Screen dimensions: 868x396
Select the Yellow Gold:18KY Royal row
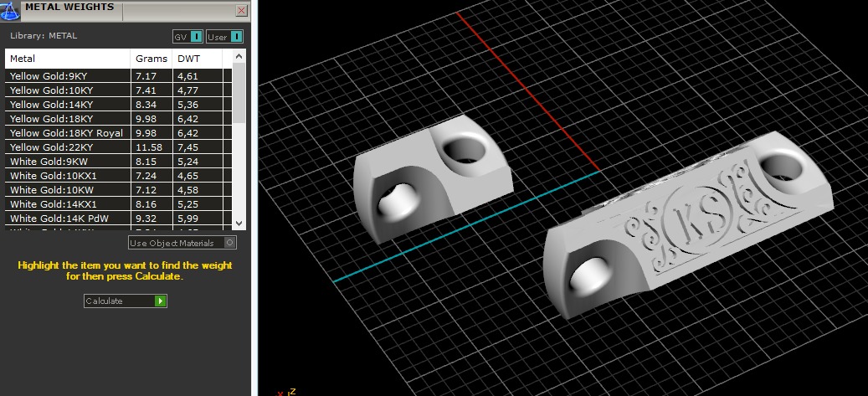(x=119, y=133)
